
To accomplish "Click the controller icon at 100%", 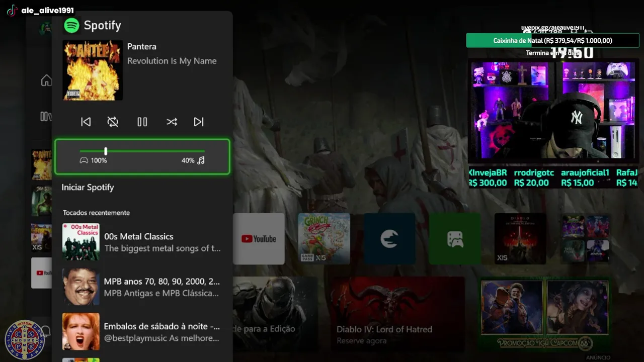I will point(84,160).
